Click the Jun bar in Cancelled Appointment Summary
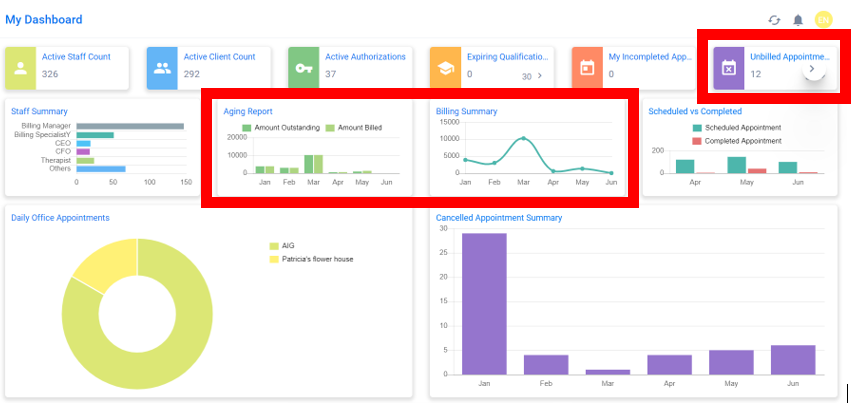The image size is (851, 405). pyautogui.click(x=793, y=360)
